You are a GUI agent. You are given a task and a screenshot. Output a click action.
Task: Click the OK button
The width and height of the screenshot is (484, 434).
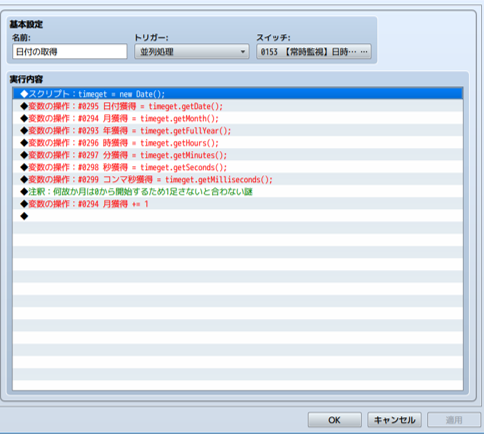(334, 420)
